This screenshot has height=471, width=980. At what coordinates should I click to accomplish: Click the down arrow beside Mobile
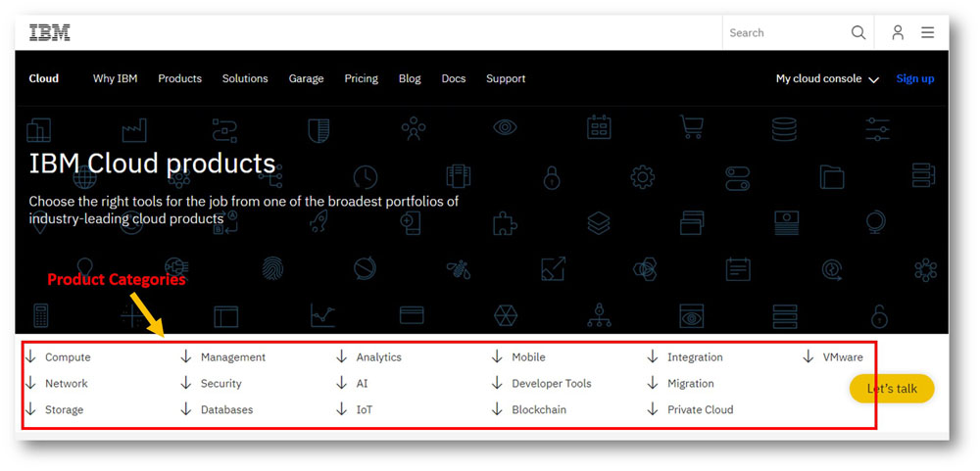point(497,356)
